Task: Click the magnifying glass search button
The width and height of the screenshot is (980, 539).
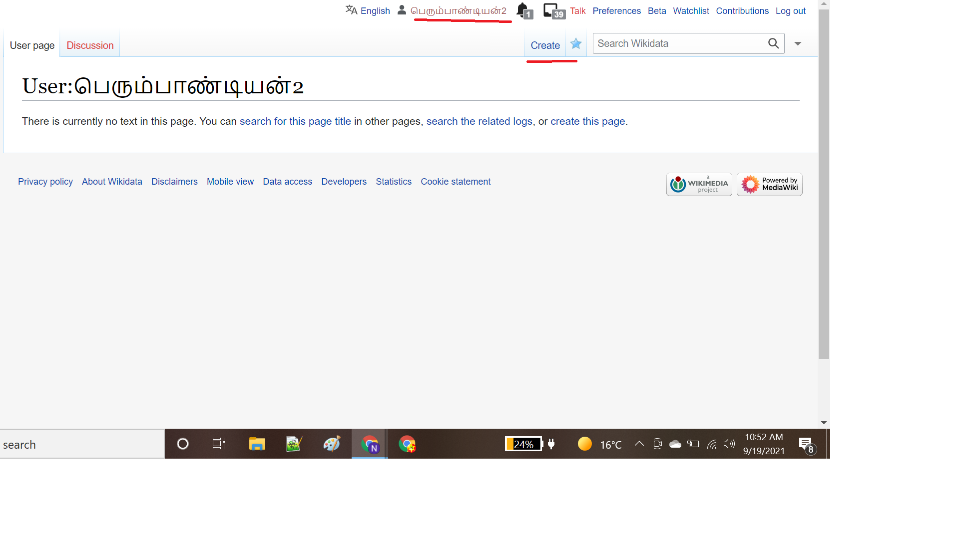Action: (773, 43)
